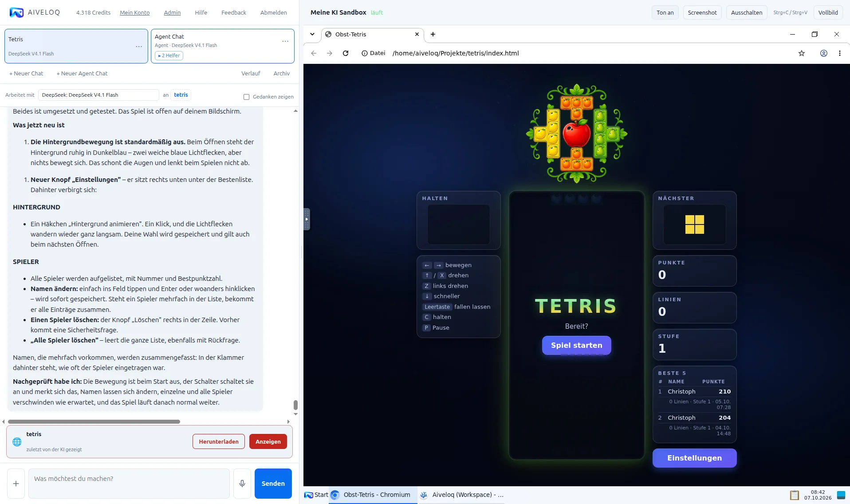Click the chat vertical scrollbar thumb
Image resolution: width=850 pixels, height=504 pixels.
coord(295,405)
